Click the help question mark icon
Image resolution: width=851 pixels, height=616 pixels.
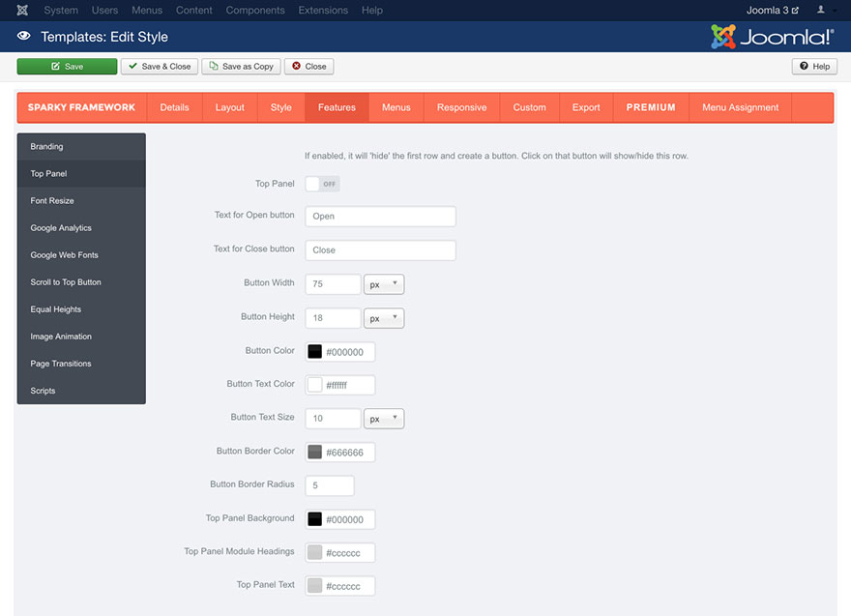[804, 66]
